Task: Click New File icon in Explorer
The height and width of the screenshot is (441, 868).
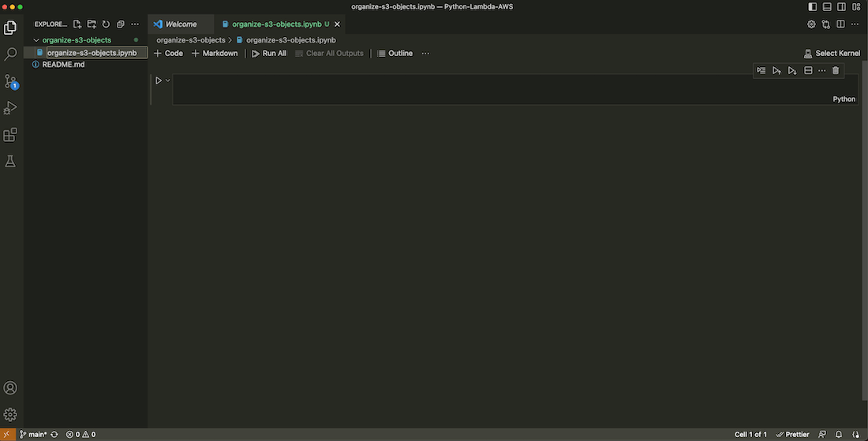Action: pos(77,24)
